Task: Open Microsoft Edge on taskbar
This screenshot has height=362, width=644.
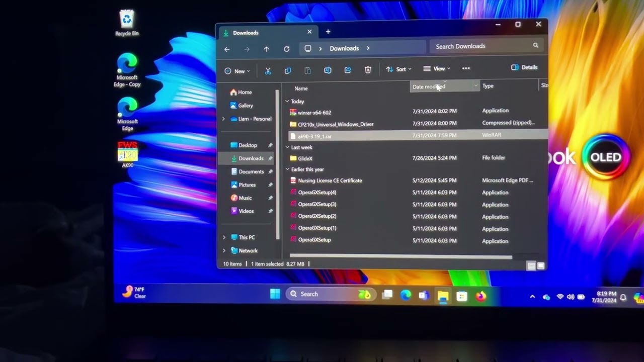Action: pyautogui.click(x=406, y=295)
